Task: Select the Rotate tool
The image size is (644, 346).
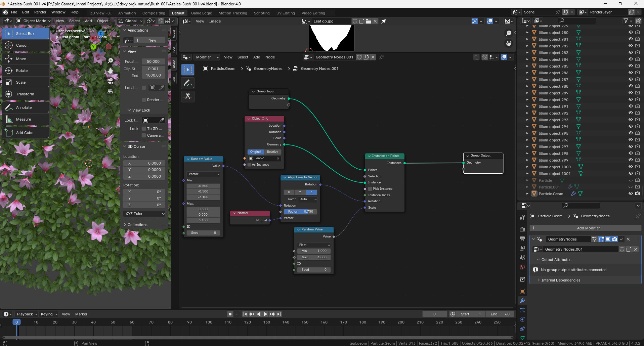Action: click(x=22, y=71)
